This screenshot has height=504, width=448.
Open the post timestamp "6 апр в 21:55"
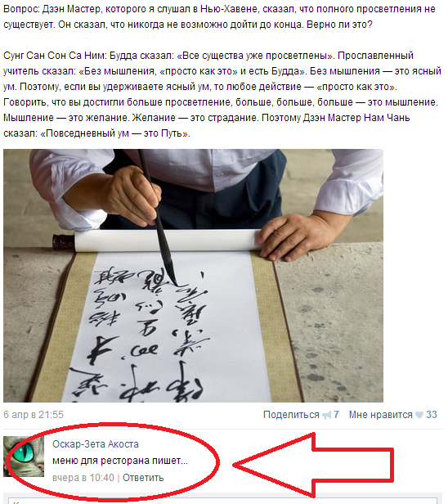point(34,415)
